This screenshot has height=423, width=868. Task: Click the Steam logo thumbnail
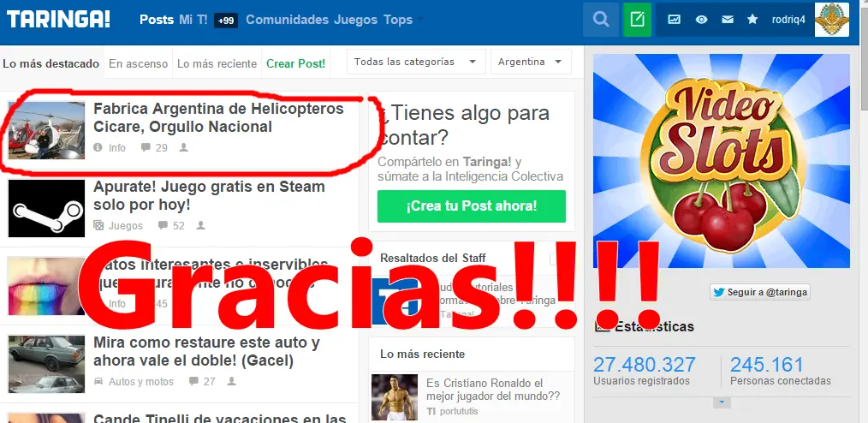click(x=46, y=208)
